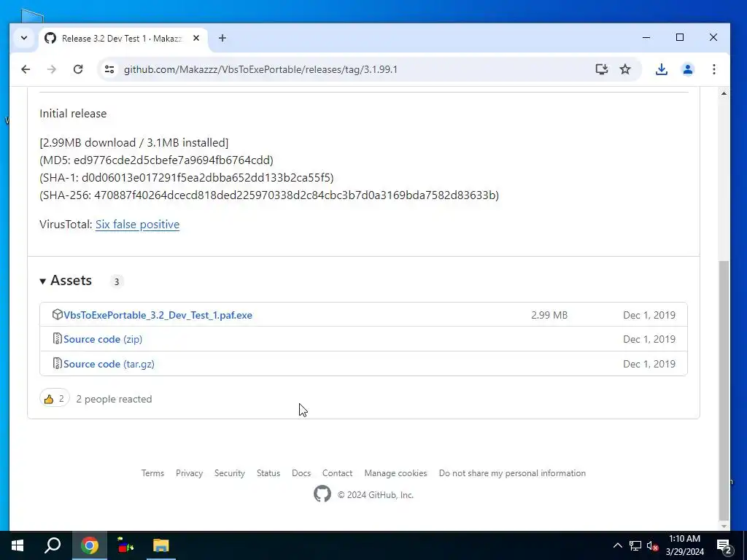Show hidden system tray icons
The width and height of the screenshot is (747, 560).
click(617, 545)
